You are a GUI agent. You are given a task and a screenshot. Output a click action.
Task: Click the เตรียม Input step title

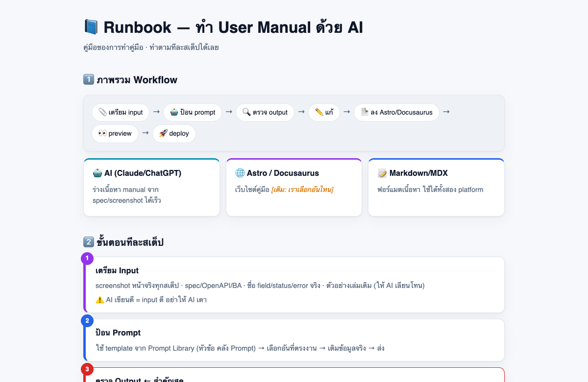point(117,270)
